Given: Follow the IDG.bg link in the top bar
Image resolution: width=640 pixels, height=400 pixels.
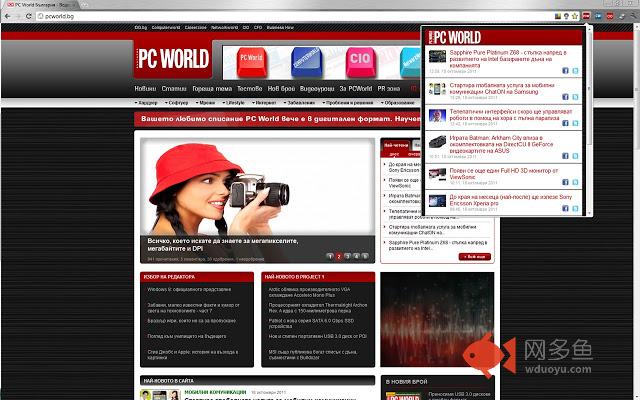Looking at the screenshot, I should (x=141, y=27).
